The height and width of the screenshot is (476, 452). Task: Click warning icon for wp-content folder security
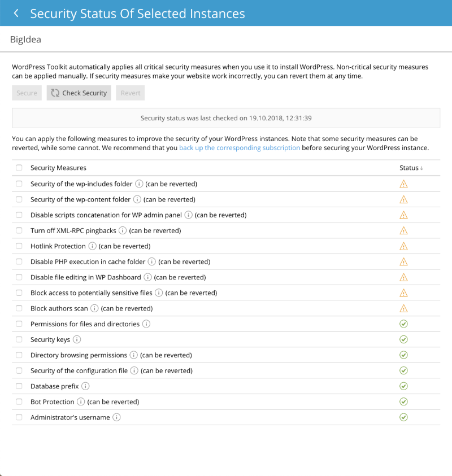(403, 199)
